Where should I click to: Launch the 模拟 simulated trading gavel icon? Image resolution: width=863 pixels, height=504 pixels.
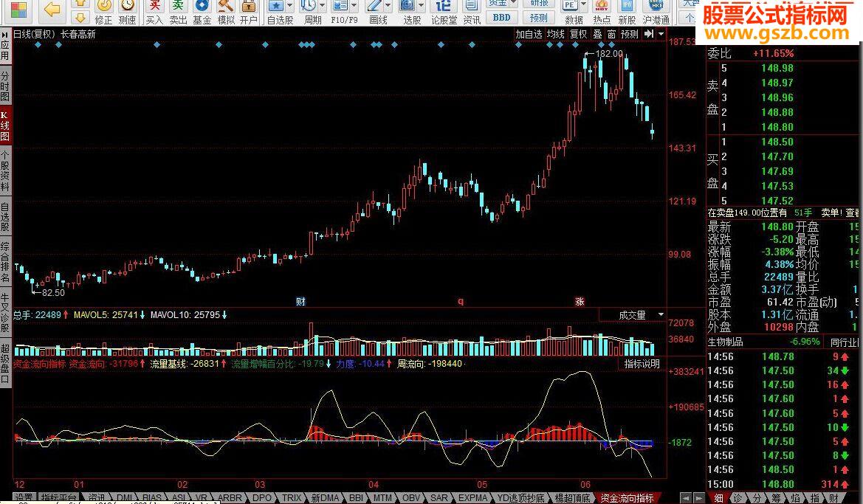coord(226,5)
